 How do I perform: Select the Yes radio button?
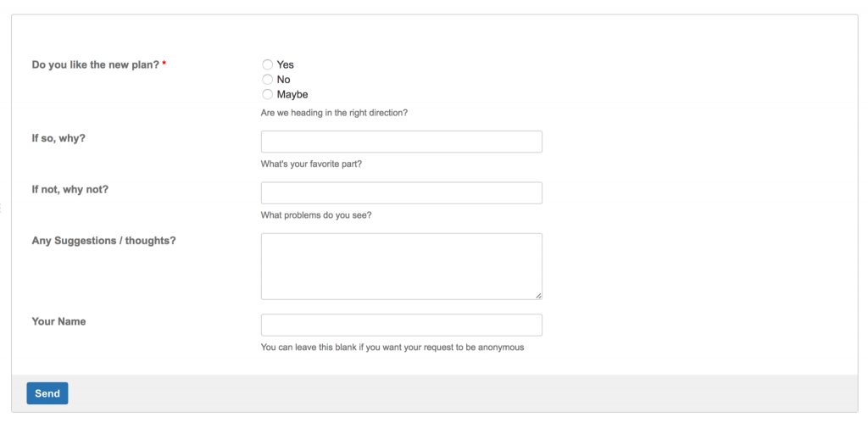(268, 64)
